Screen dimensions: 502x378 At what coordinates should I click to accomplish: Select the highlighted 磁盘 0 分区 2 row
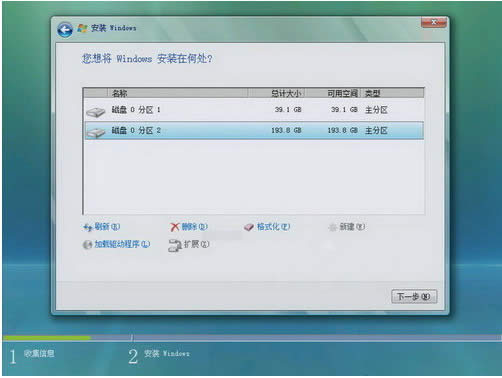click(x=254, y=131)
